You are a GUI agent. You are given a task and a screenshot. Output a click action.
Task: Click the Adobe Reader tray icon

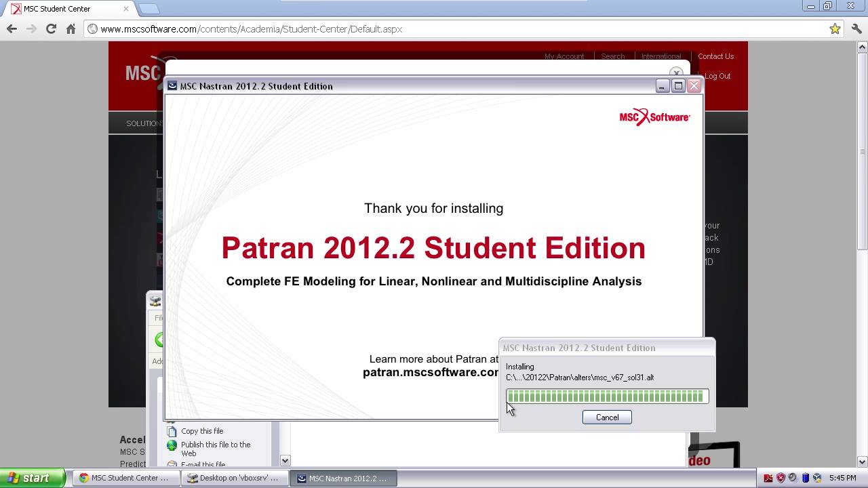pyautogui.click(x=768, y=479)
